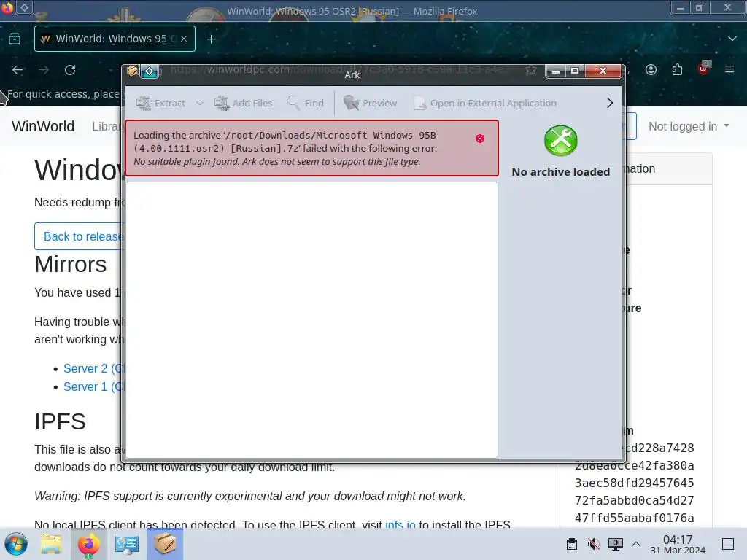Open Firefox recent browsing view icon
747x560 pixels.
pos(15,39)
